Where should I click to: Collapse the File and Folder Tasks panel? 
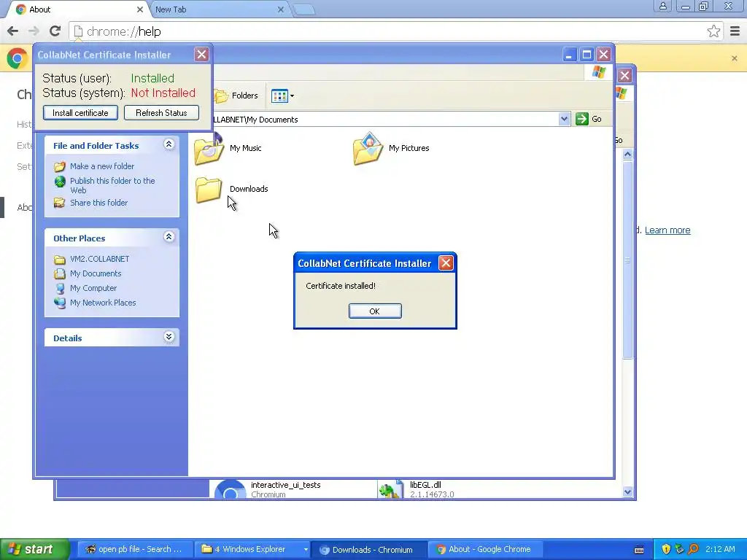click(x=169, y=144)
